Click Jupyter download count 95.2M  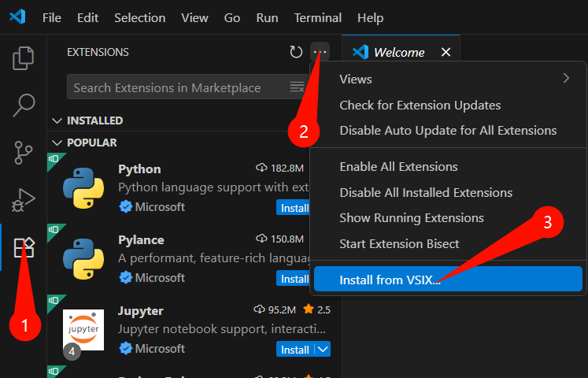click(x=275, y=309)
